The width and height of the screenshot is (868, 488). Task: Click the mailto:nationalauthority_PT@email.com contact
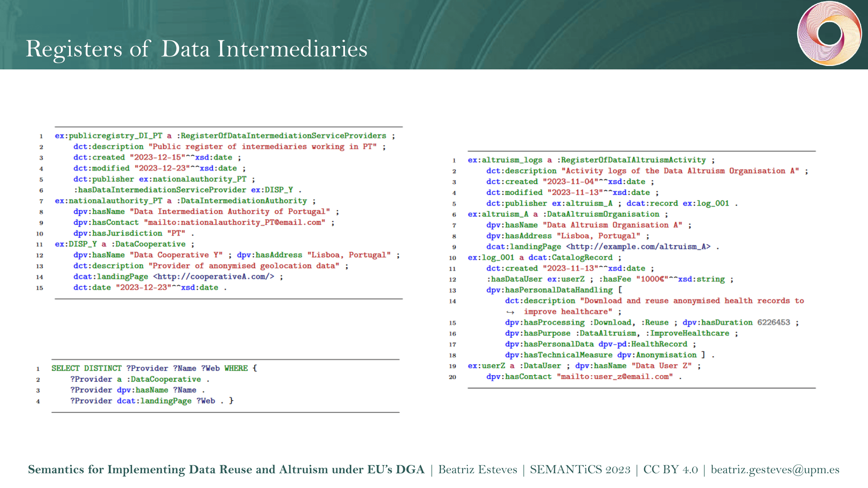(234, 223)
